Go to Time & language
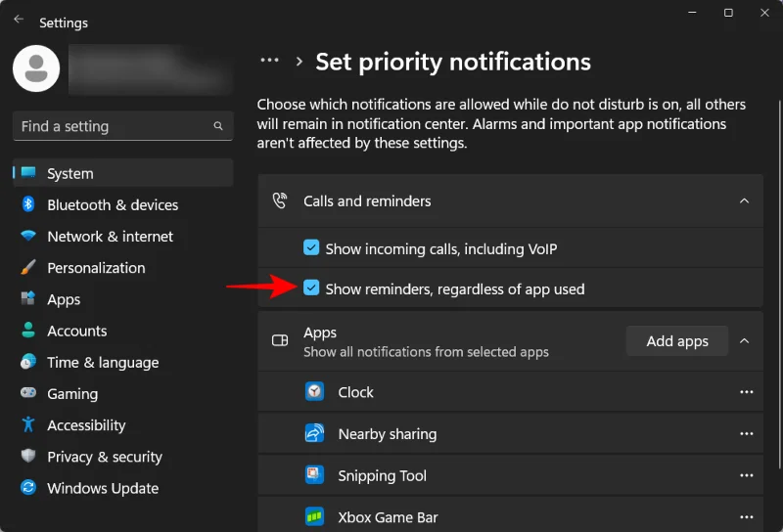The height and width of the screenshot is (532, 783). tap(123, 362)
